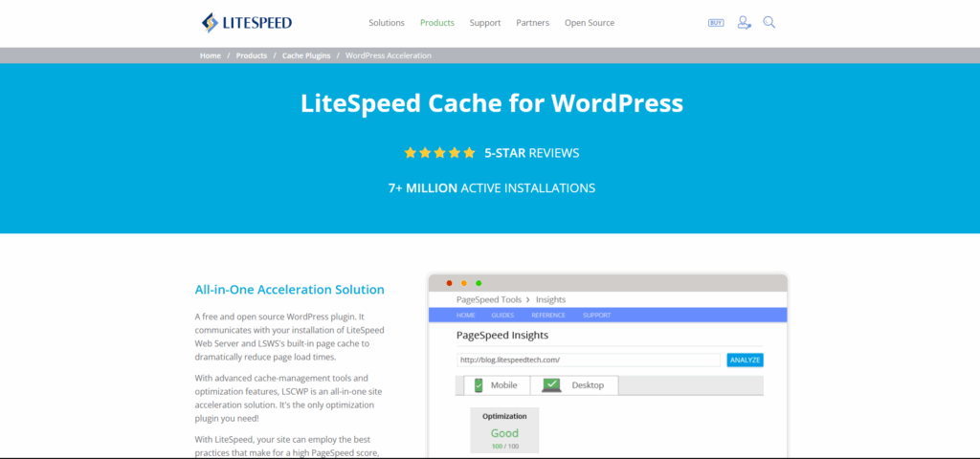Open the Products menu
Image resolution: width=980 pixels, height=459 pixels.
point(436,23)
